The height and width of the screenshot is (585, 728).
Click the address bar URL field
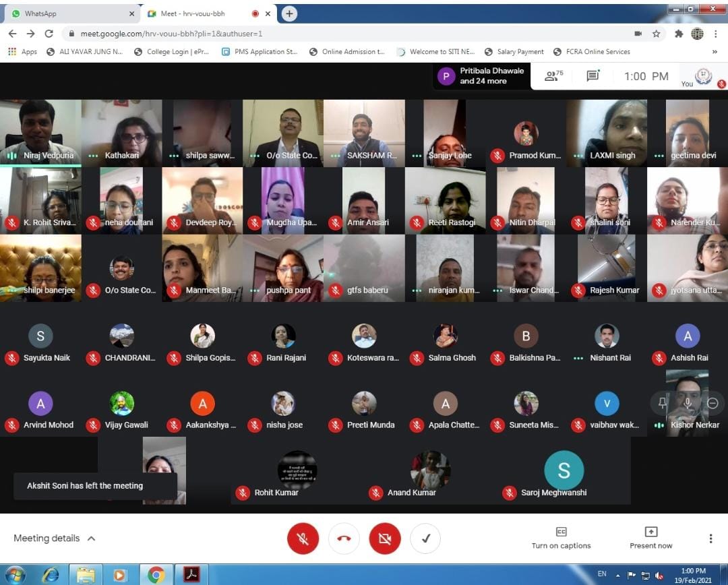[x=337, y=34]
